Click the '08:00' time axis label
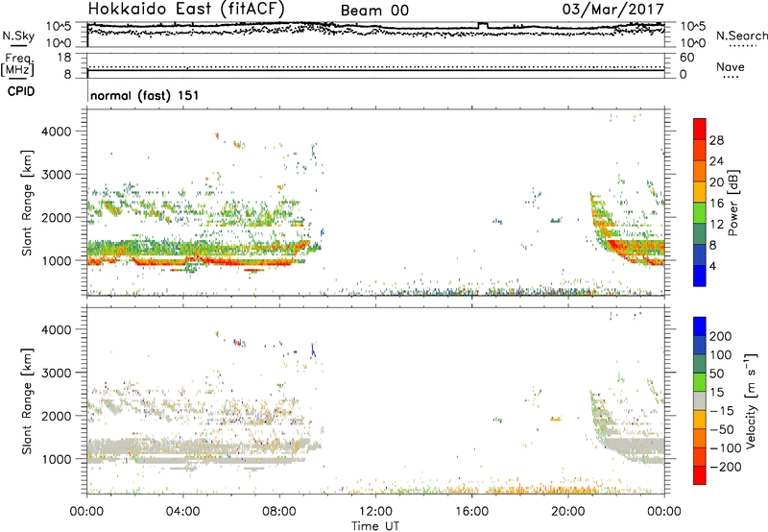The width and height of the screenshot is (768, 532). click(x=279, y=512)
